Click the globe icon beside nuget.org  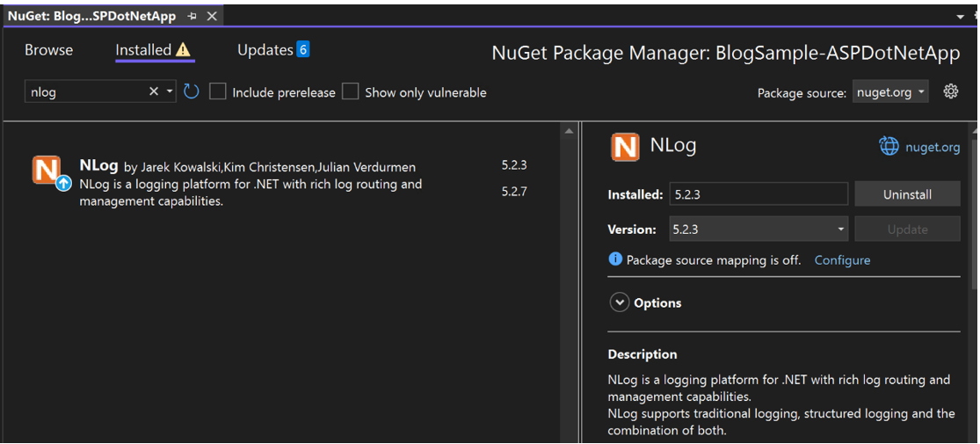point(889,146)
